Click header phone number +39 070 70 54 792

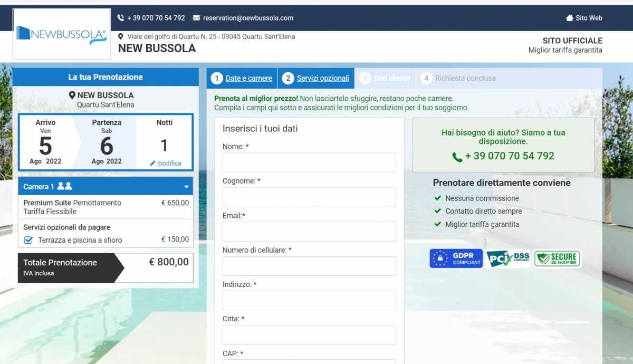[156, 18]
